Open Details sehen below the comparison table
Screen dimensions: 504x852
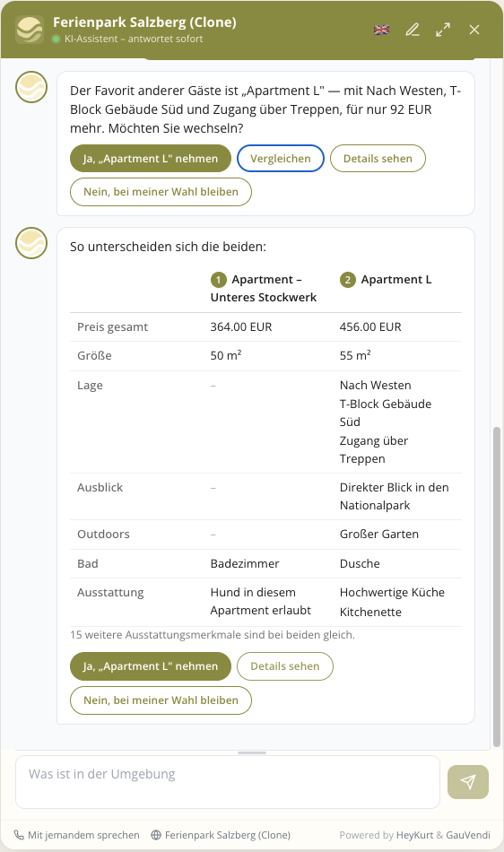pos(284,666)
